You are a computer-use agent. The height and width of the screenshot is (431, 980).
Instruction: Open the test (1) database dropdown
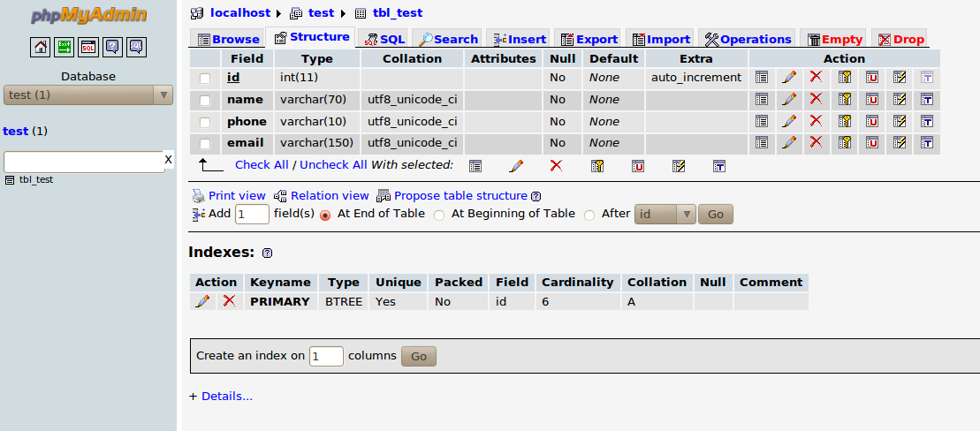(x=88, y=95)
